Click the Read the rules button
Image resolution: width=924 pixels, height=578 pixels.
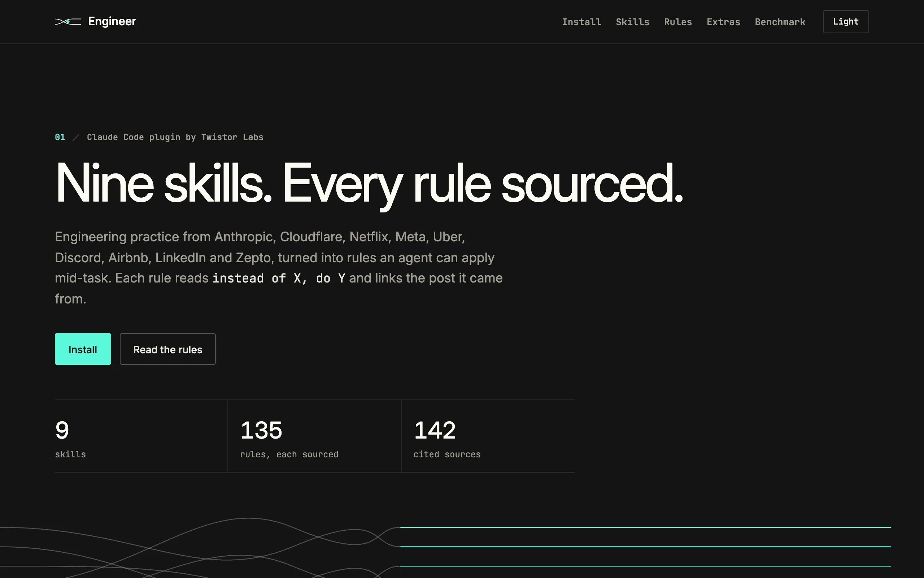(x=167, y=349)
